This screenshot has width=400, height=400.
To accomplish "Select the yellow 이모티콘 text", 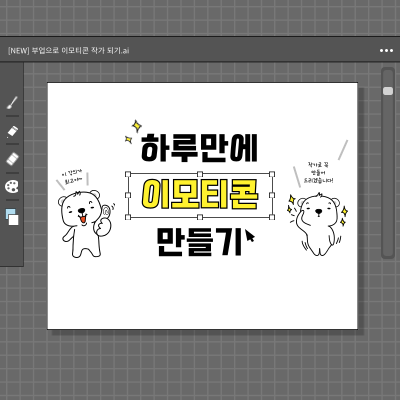I will [200, 195].
